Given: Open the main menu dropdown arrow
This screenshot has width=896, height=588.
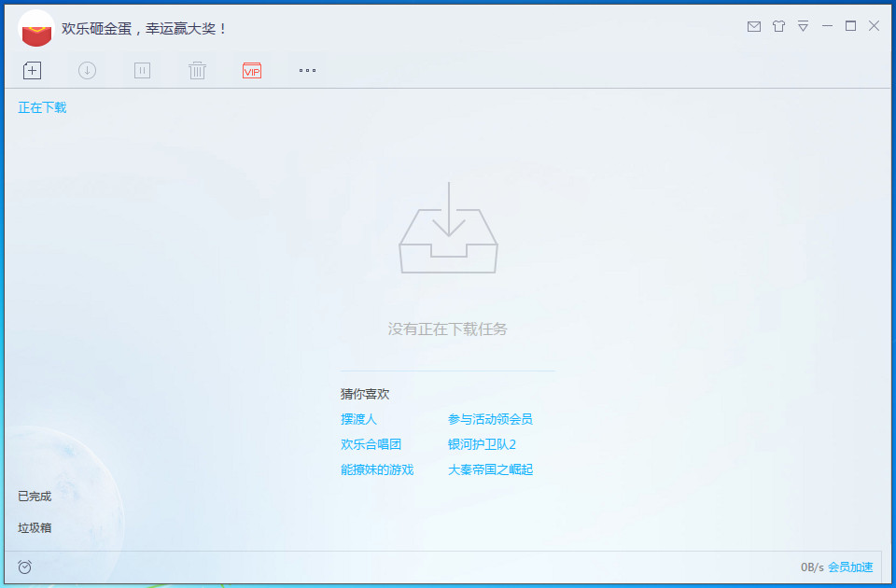Looking at the screenshot, I should click(803, 27).
